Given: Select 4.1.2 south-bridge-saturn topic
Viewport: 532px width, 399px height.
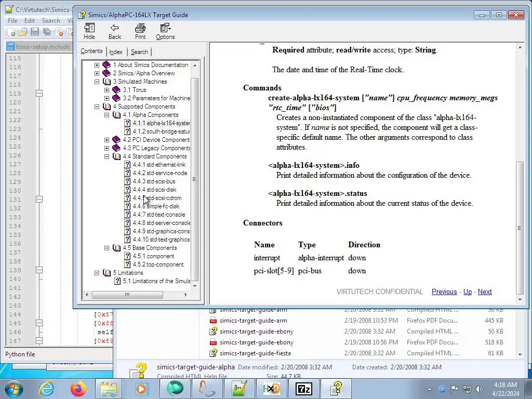Looking at the screenshot, I should click(161, 131).
